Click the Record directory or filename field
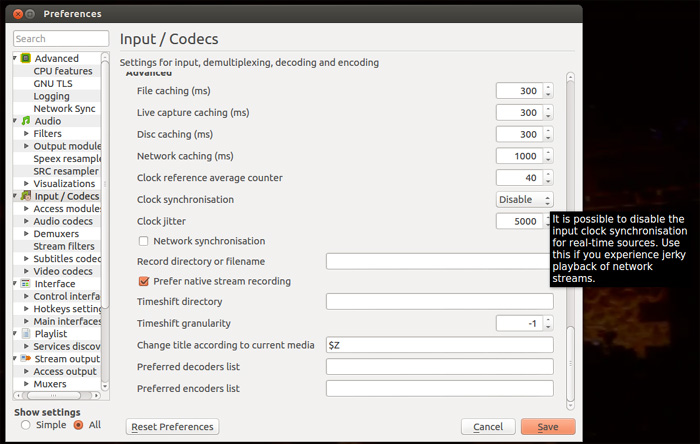700x444 pixels. (439, 261)
